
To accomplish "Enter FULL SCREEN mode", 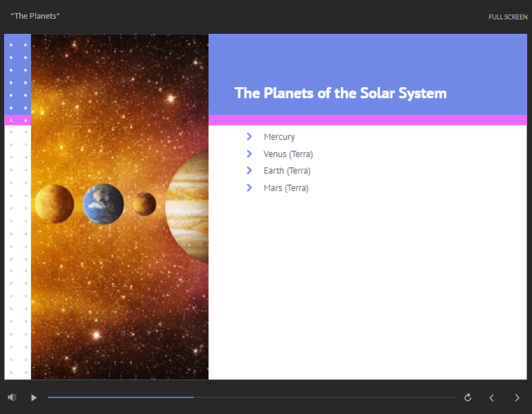I will click(508, 17).
